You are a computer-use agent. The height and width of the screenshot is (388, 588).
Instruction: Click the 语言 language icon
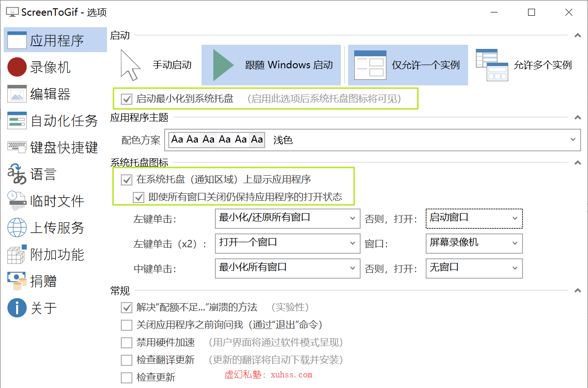[17, 173]
